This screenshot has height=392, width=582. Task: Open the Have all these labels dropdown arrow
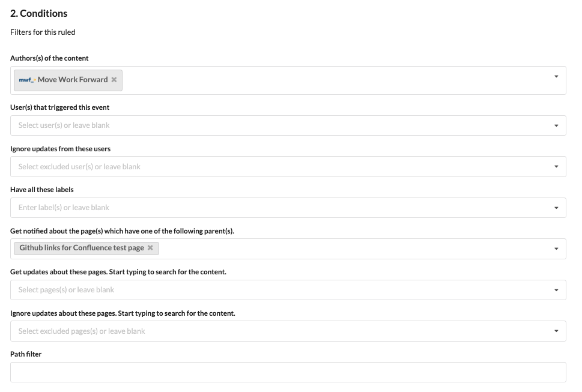coord(556,208)
